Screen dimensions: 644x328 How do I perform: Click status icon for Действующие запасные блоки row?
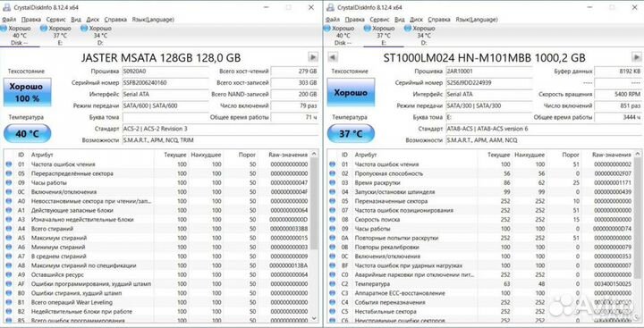point(9,210)
